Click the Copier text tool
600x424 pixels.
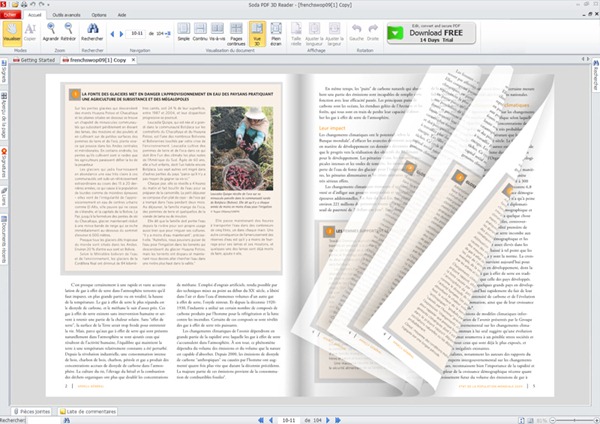[32, 35]
